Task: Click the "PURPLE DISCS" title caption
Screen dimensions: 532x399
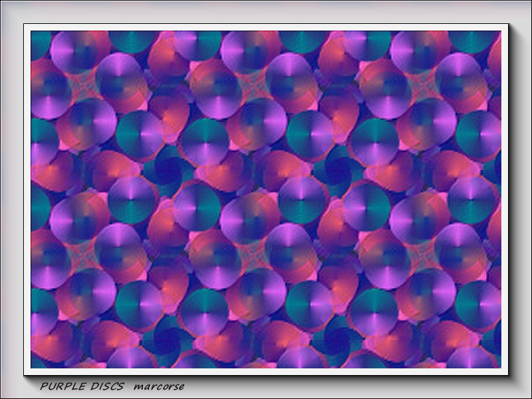Action: click(x=81, y=386)
